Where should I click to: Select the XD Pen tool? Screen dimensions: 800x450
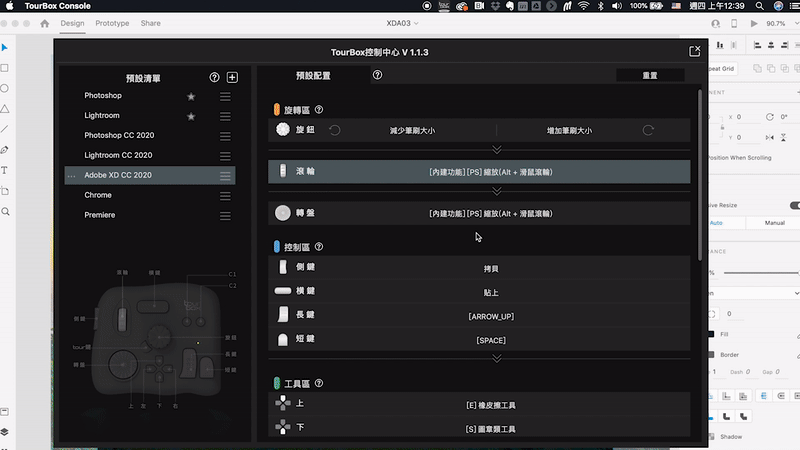coord(5,150)
